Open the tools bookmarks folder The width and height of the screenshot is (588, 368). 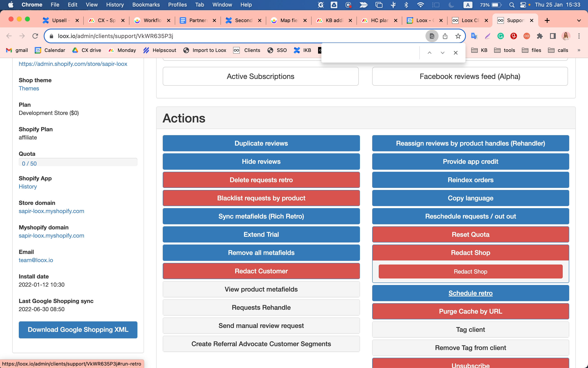[505, 50]
